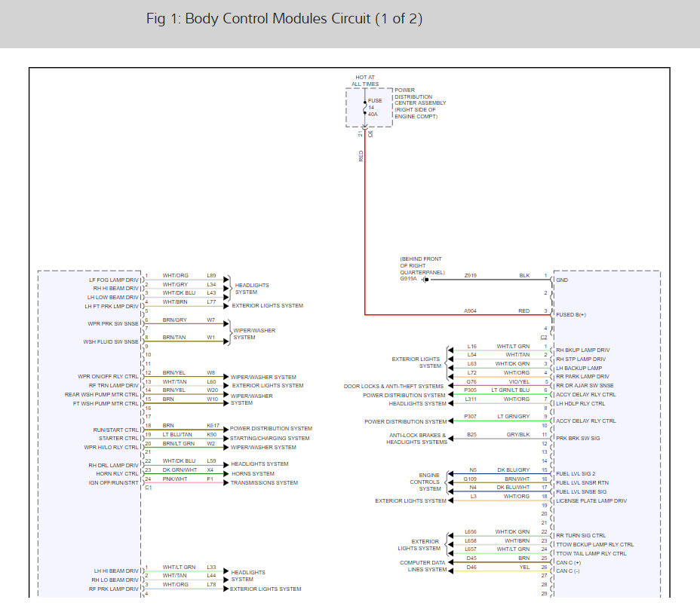Click the 'LH HI BEAM DRIV' label

116,571
